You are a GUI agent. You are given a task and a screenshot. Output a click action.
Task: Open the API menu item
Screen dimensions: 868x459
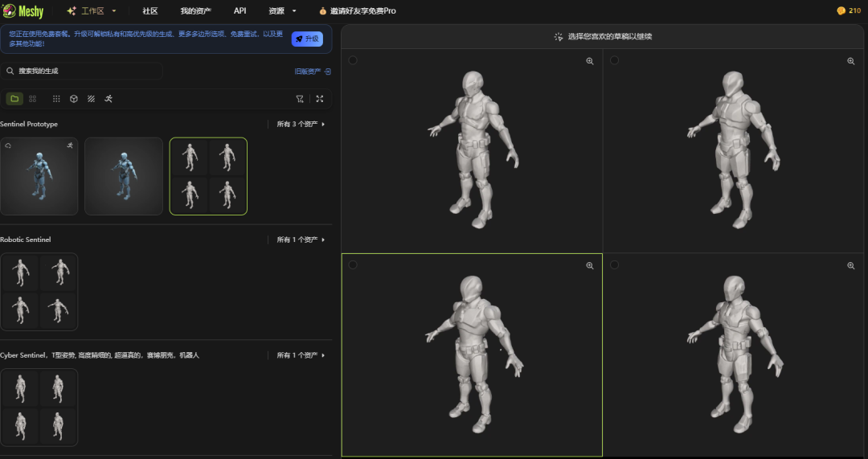[x=240, y=10]
